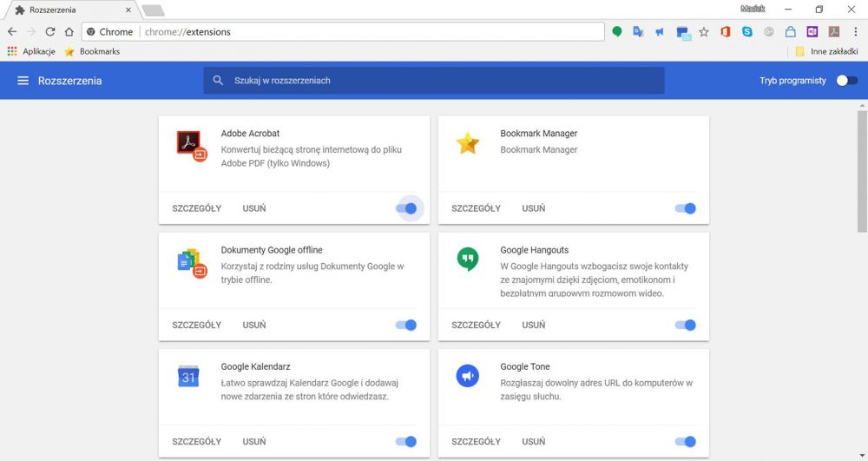
Task: Click the greyed Google+ extension icon
Action: pyautogui.click(x=769, y=31)
